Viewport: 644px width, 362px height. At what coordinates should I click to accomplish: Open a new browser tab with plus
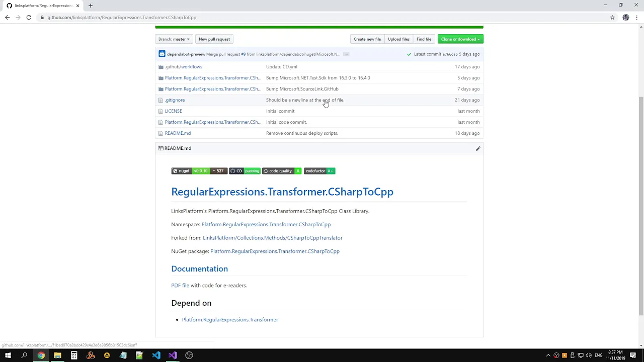tap(91, 6)
